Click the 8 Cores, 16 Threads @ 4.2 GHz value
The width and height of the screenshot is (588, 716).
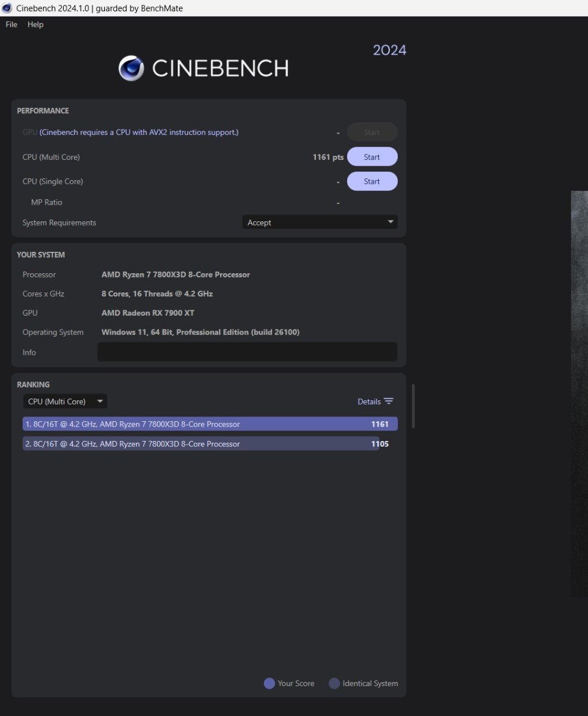pyautogui.click(x=157, y=294)
